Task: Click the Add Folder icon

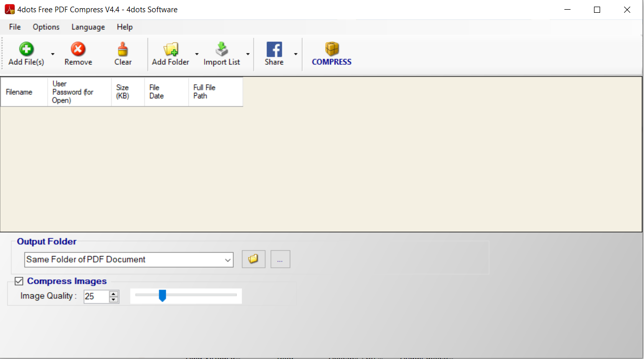Action: (x=170, y=49)
